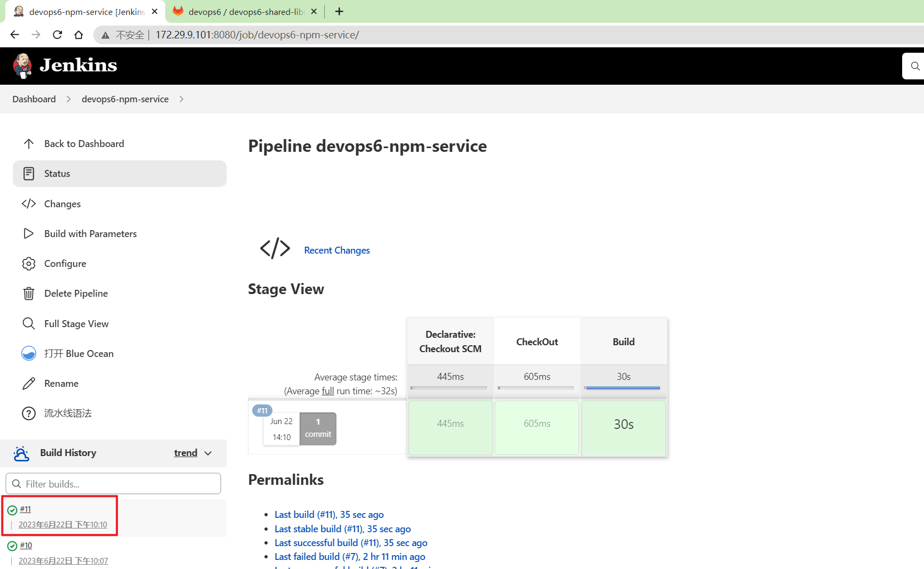
Task: Click the 1 commit button
Action: pos(318,428)
